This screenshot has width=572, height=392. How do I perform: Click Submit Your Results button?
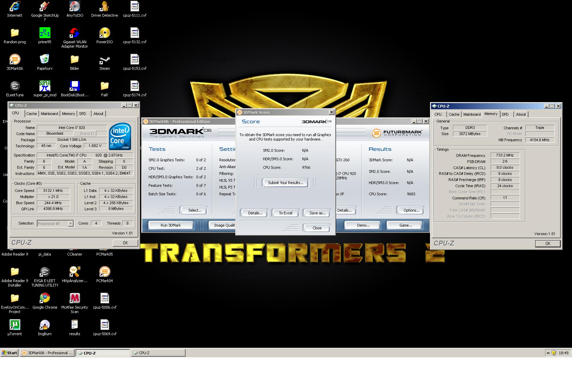tap(285, 183)
